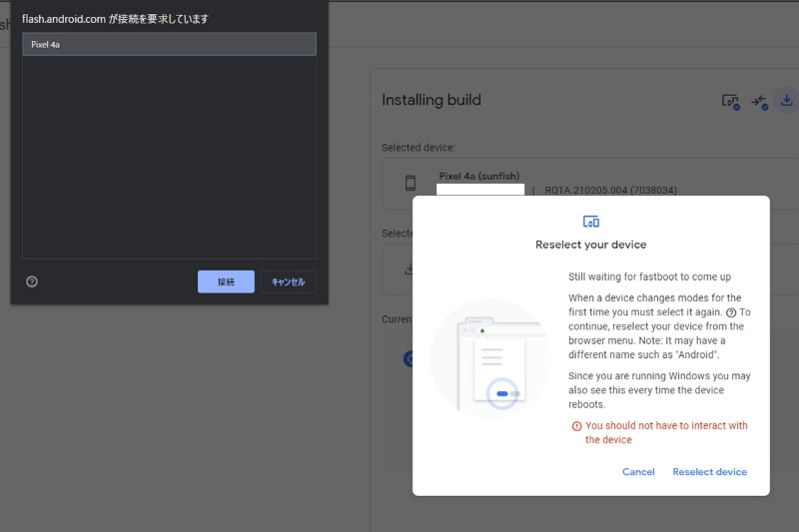Click the flash.android.com connection request title
Image resolution: width=799 pixels, height=532 pixels.
tap(115, 19)
